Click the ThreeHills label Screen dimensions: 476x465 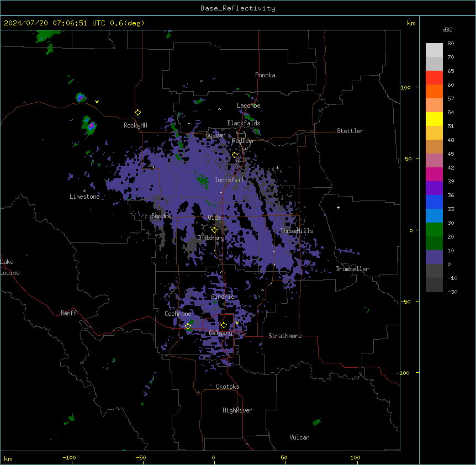pos(297,231)
